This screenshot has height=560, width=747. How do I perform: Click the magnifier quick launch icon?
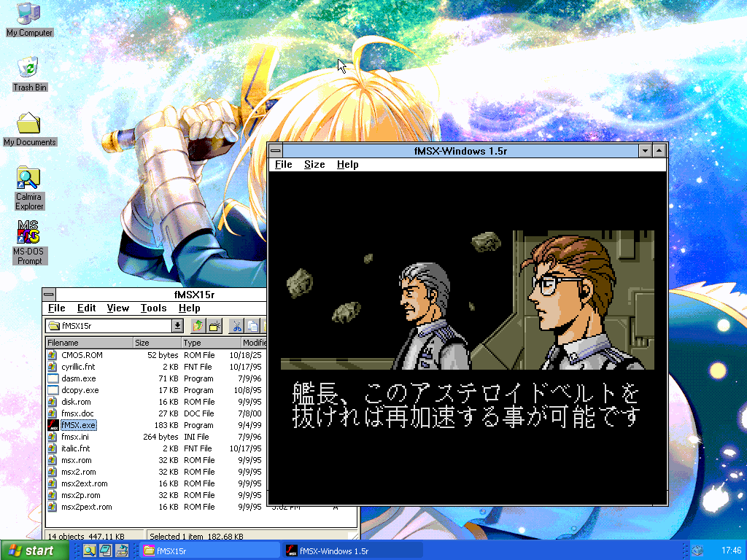coord(89,551)
